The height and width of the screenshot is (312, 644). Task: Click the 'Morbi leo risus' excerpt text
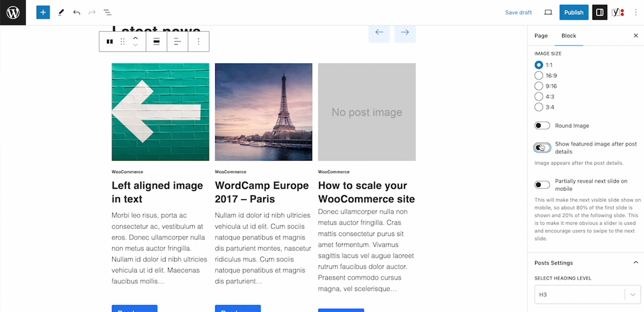160,248
